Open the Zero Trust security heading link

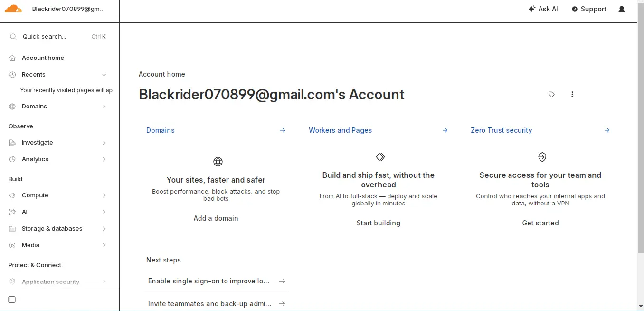pyautogui.click(x=501, y=130)
